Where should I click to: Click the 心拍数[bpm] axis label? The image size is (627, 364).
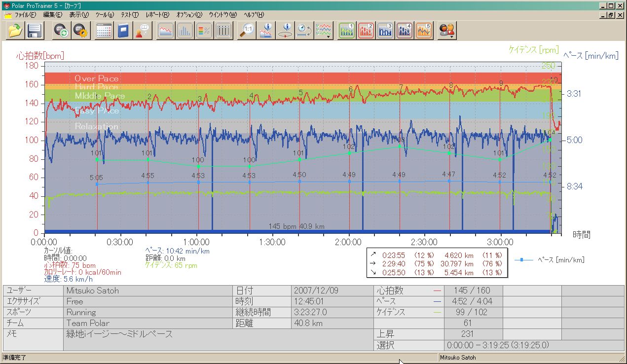[x=40, y=56]
